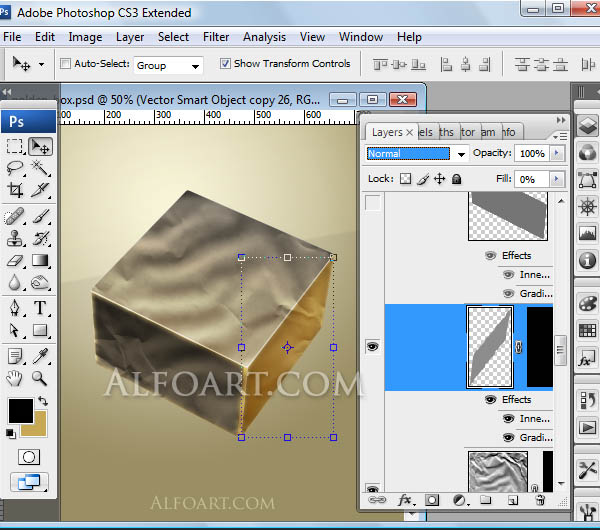Viewport: 600px width, 530px height.
Task: Open the Layer menu
Action: click(130, 37)
